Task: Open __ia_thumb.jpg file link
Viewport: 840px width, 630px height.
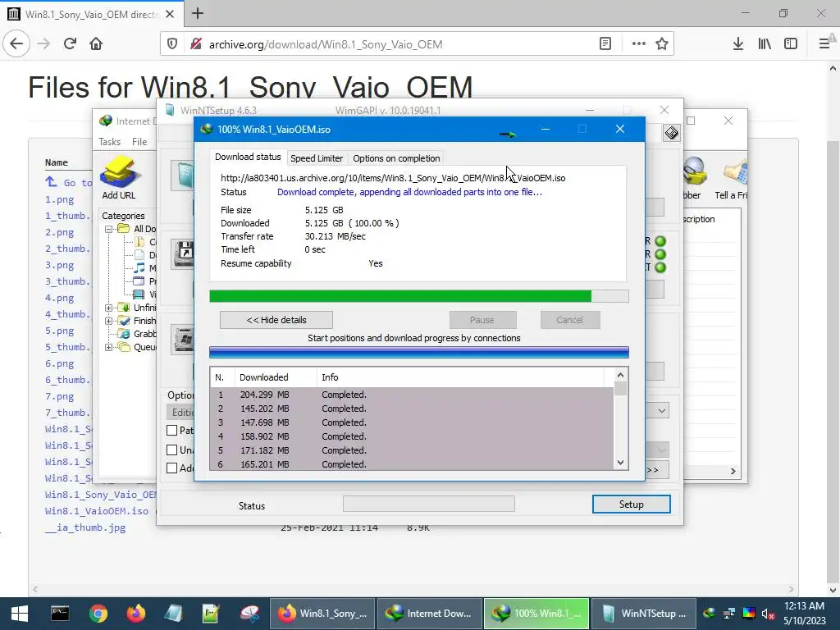Action: pyautogui.click(x=85, y=527)
